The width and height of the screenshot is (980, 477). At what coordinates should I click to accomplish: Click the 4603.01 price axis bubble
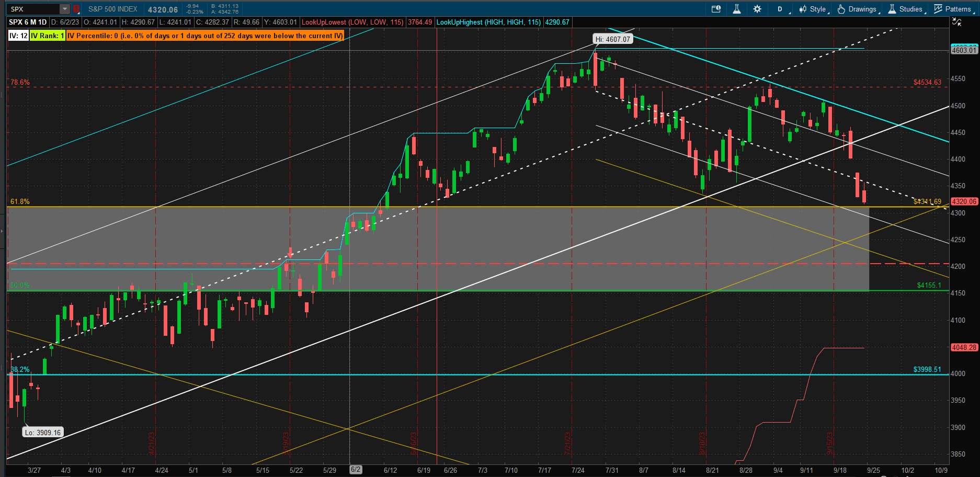[x=964, y=50]
